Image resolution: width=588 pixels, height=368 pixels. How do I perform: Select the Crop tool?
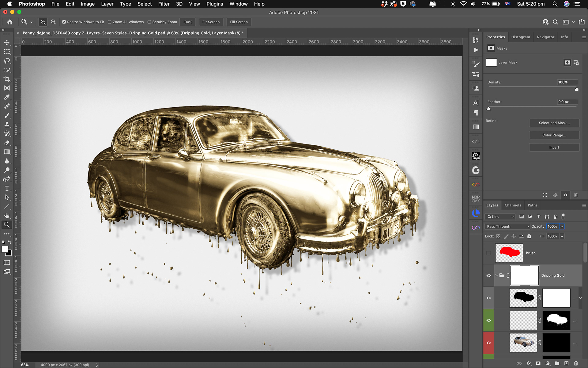[7, 79]
